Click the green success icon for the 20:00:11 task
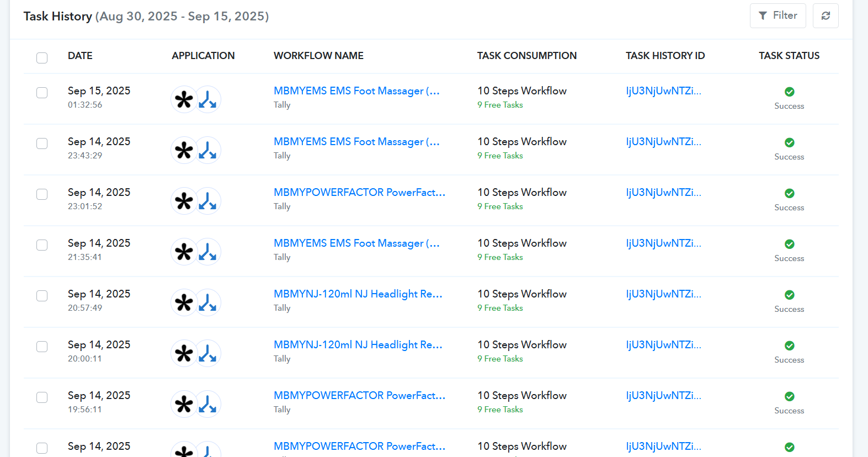 (x=789, y=346)
